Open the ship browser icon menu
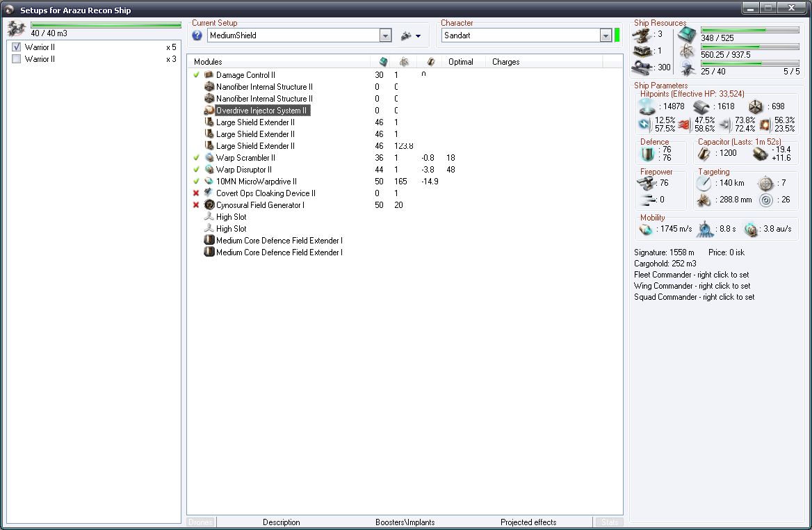 coord(406,35)
